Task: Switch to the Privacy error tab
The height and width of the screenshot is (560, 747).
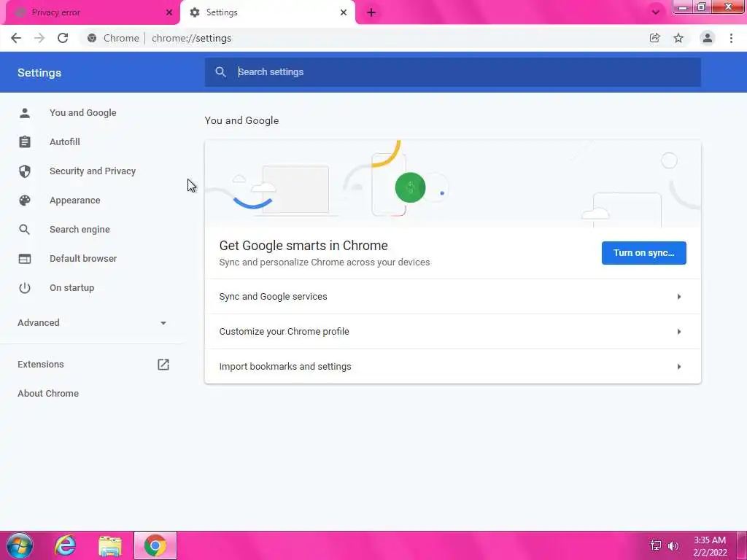Action: tap(90, 12)
